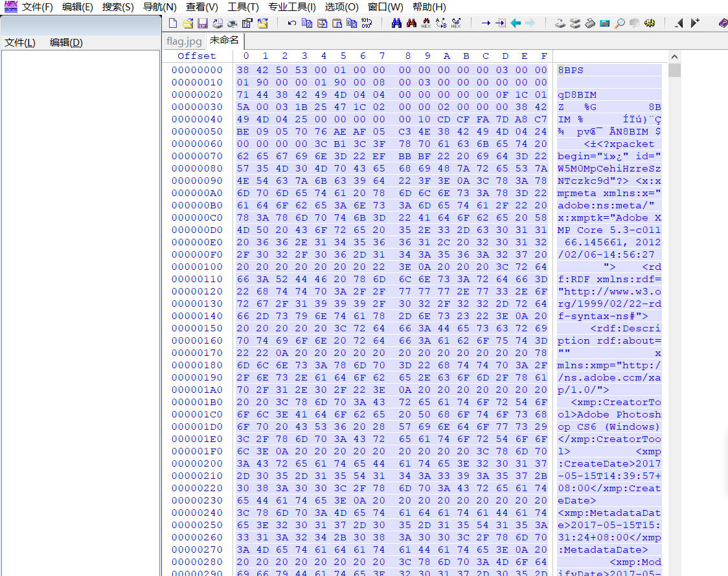Click the Go To Sector icon
Image resolution: width=728 pixels, height=576 pixels.
[501, 23]
